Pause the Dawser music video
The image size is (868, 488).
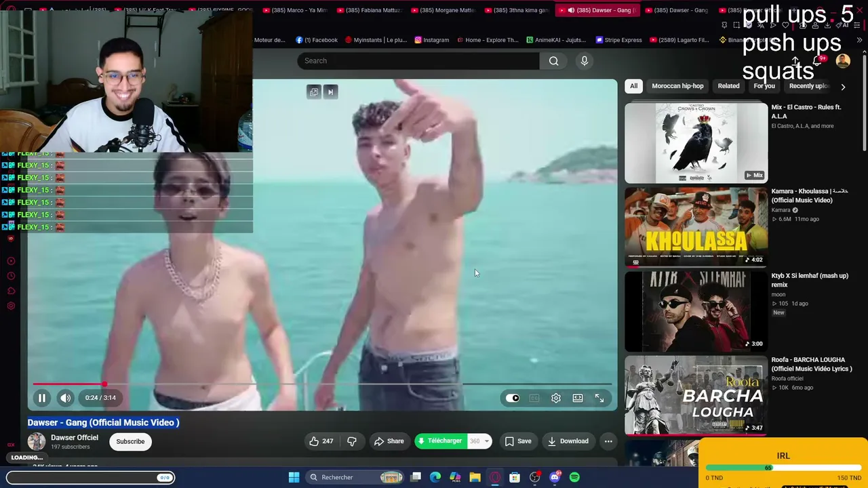pyautogui.click(x=41, y=398)
